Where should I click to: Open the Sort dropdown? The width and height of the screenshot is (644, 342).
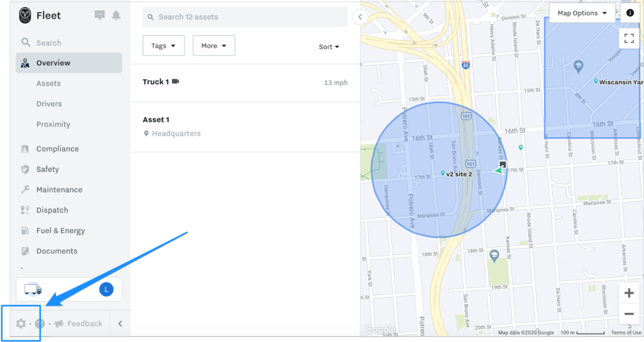(329, 47)
